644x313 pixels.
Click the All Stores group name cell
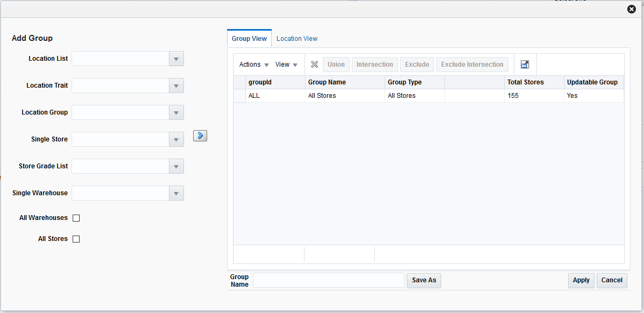pos(345,96)
